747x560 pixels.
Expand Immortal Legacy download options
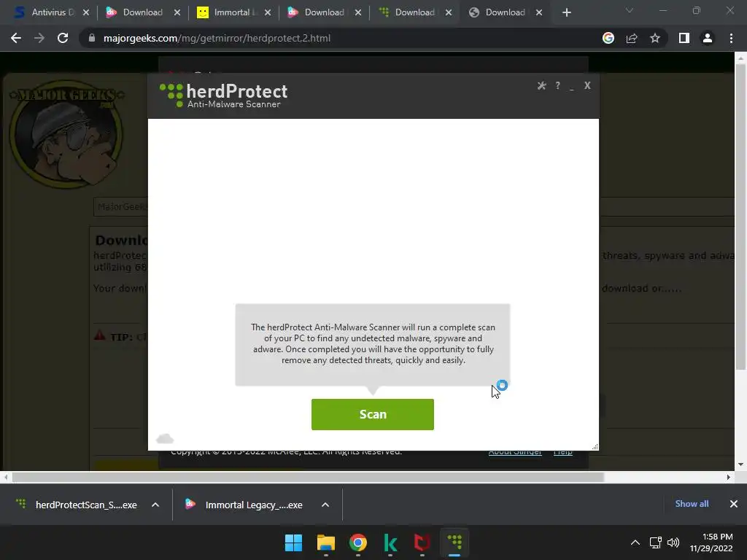tap(325, 505)
